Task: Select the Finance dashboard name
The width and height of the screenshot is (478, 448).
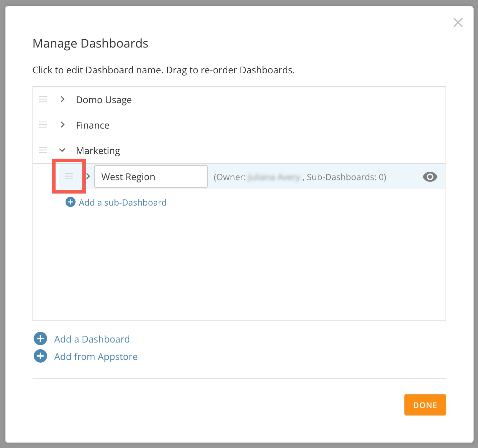Action: point(93,125)
